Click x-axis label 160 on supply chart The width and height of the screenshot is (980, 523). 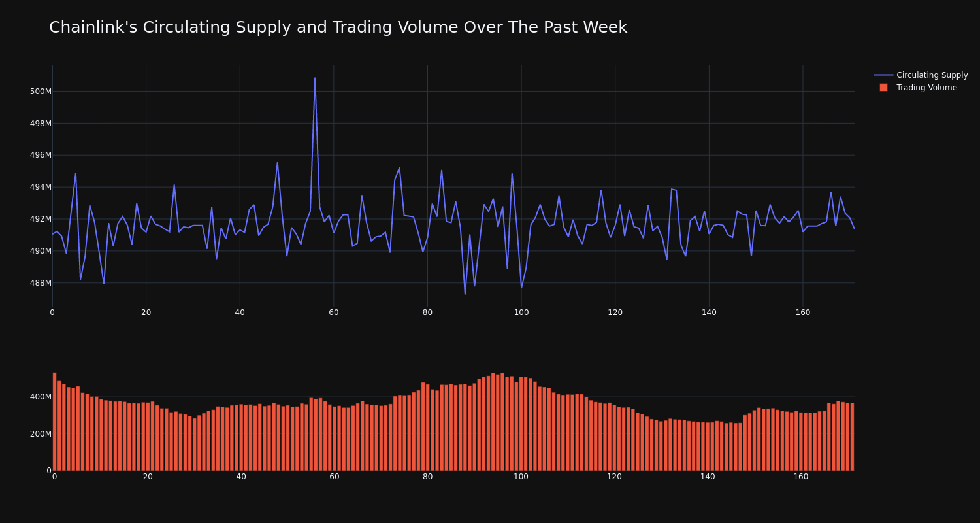(803, 312)
